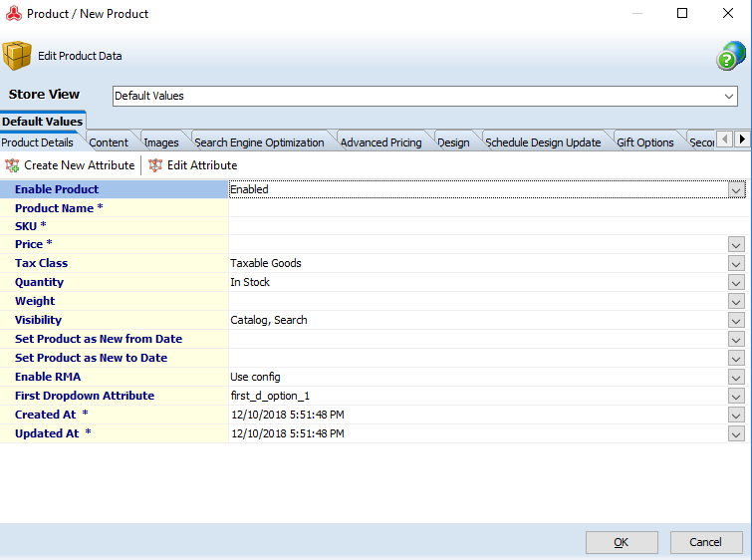
Task: Click the Catalog, Search value
Action: (x=269, y=320)
